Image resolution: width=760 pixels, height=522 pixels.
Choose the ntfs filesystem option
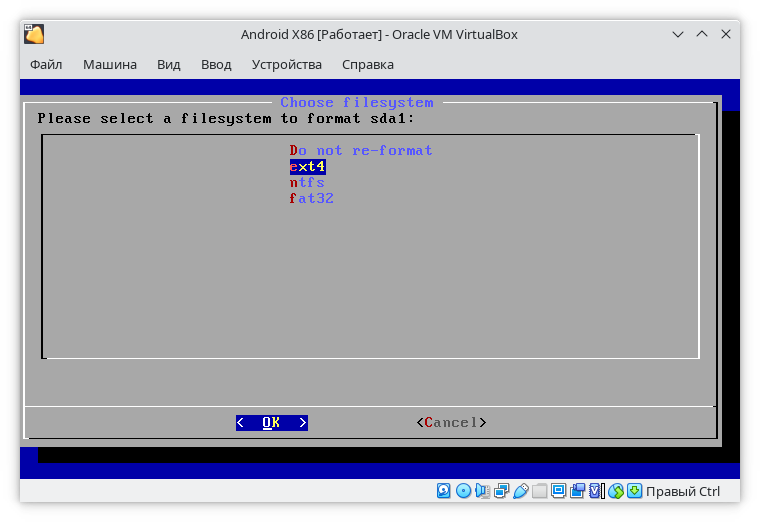click(x=308, y=183)
